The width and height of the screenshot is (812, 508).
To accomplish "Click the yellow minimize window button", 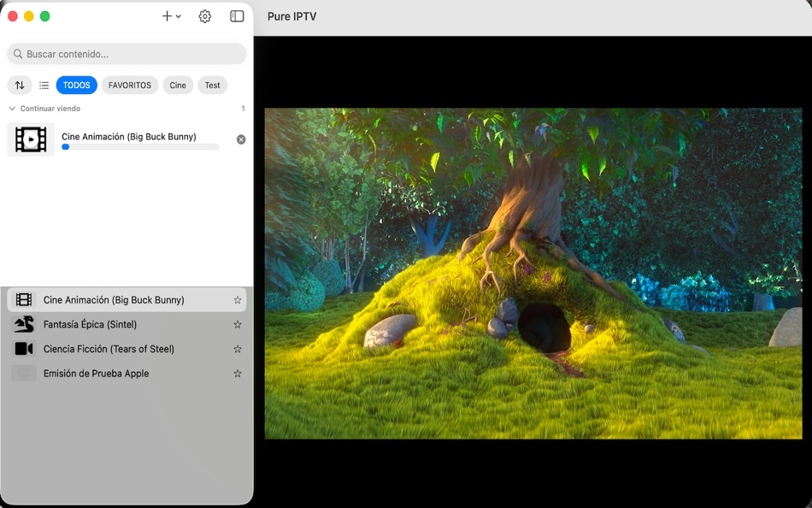I will 29,16.
